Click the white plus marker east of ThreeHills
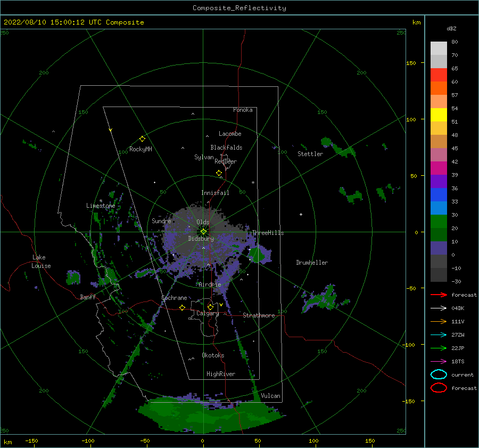This screenshot has height=448, width=479. pyautogui.click(x=301, y=214)
